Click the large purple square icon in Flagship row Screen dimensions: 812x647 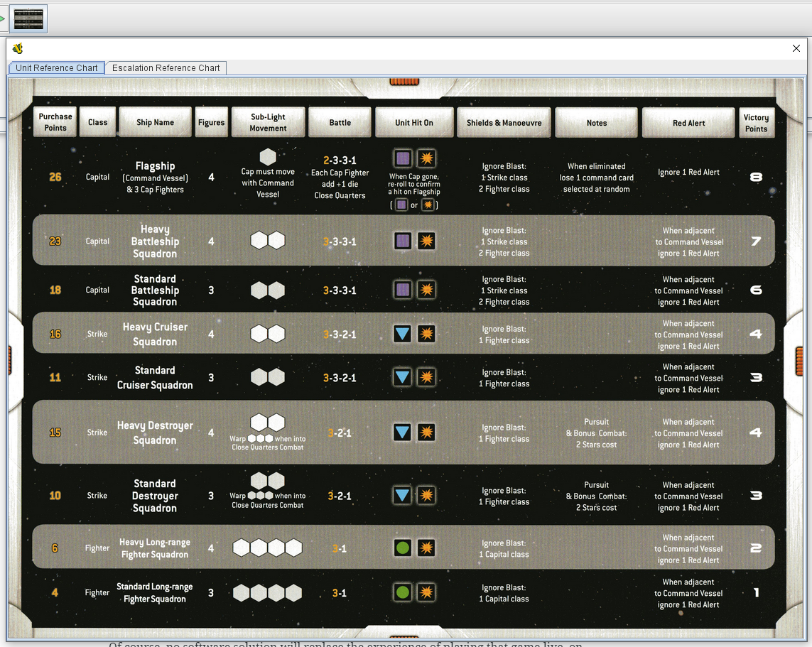403,158
